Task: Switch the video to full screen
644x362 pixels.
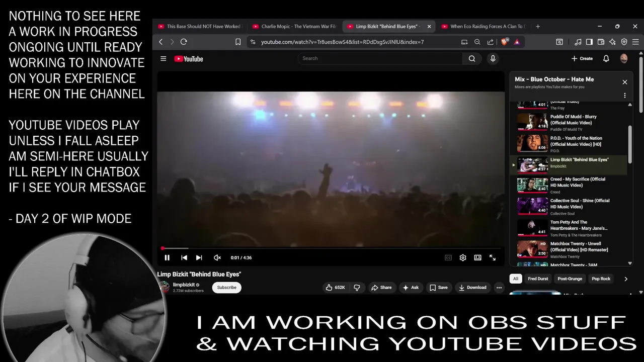Action: pos(493,257)
